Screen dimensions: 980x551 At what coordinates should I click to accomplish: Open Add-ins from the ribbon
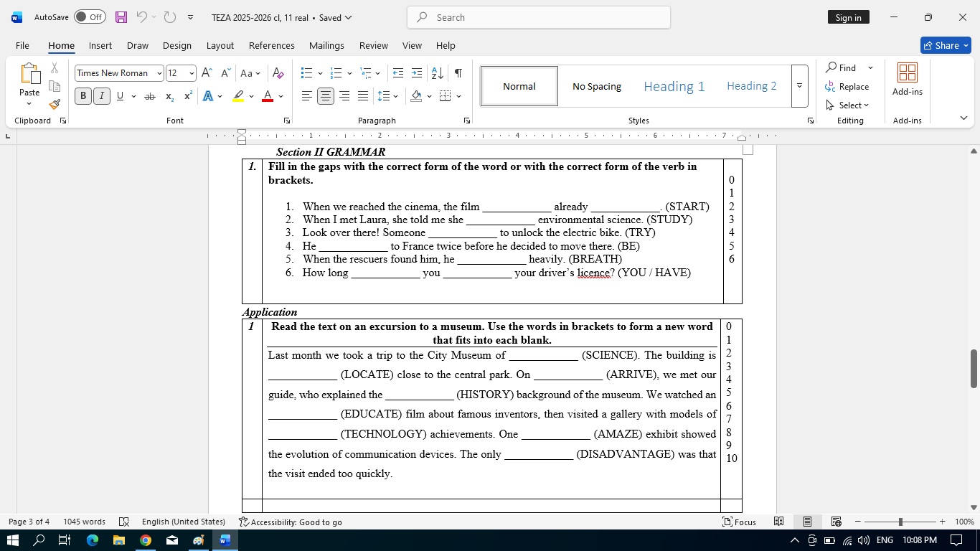(x=907, y=80)
